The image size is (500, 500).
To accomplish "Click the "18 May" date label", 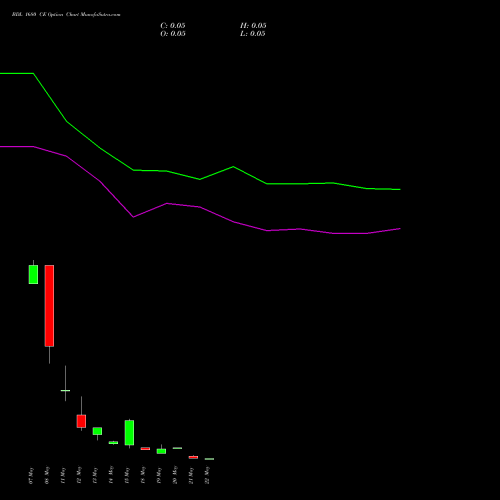I will (143, 475).
